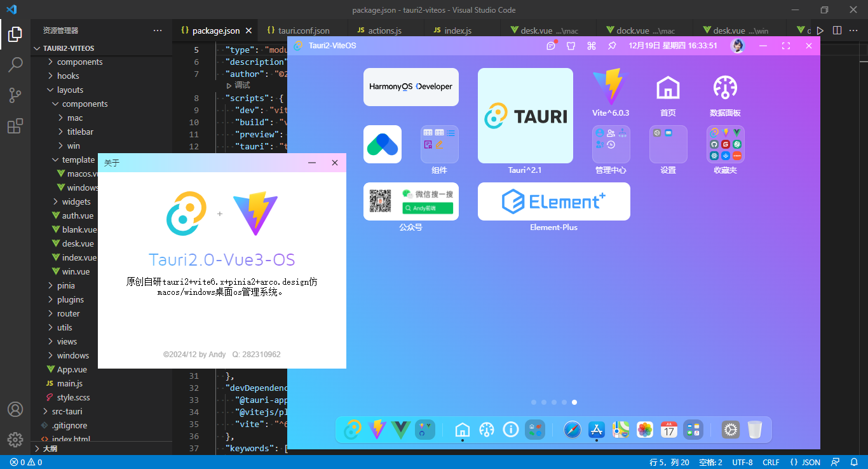Click the Calendar icon in the dock
The image size is (868, 469).
tap(668, 430)
